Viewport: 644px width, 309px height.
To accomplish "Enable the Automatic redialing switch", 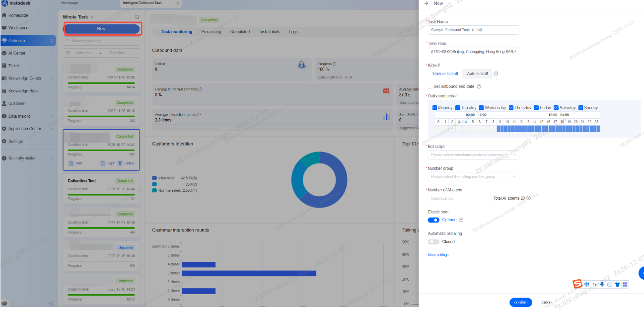I will click(x=433, y=242).
